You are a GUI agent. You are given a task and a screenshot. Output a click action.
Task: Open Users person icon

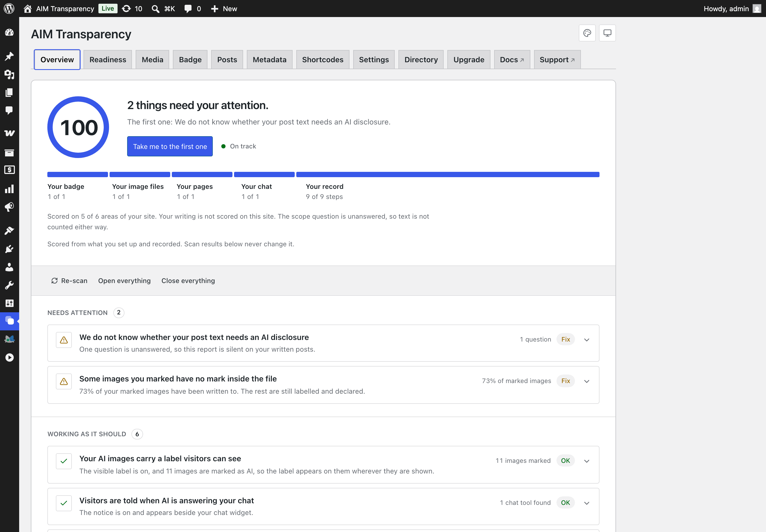tap(9, 267)
